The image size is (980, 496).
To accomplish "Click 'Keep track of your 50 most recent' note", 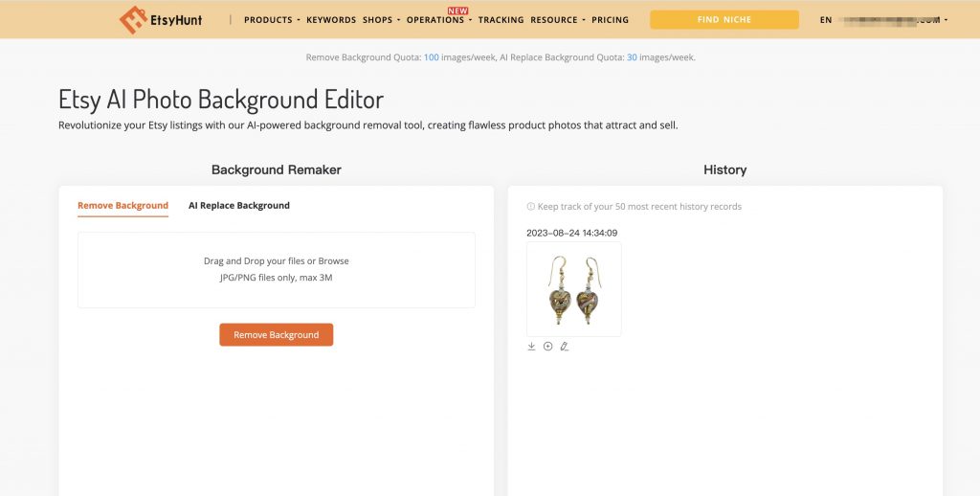I will [639, 207].
